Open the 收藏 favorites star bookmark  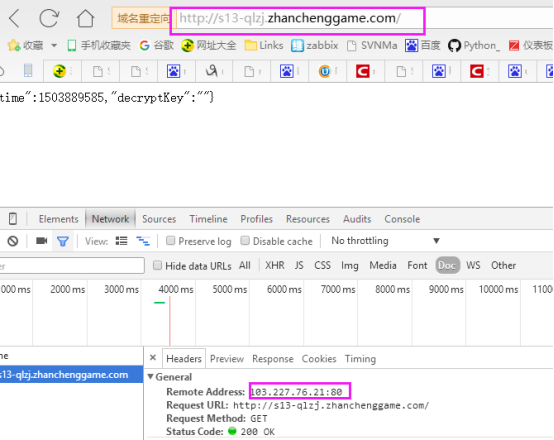coord(25,45)
